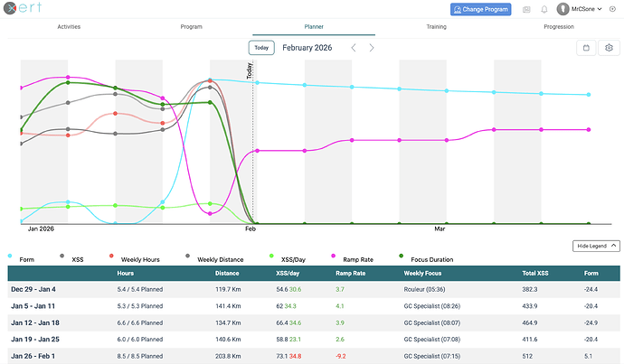Go to next month arrow
The image size is (624, 364).
(x=372, y=47)
